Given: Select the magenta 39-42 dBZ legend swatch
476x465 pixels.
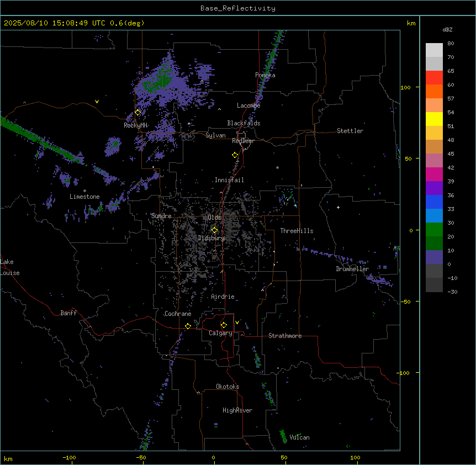Looking at the screenshot, I should point(434,174).
